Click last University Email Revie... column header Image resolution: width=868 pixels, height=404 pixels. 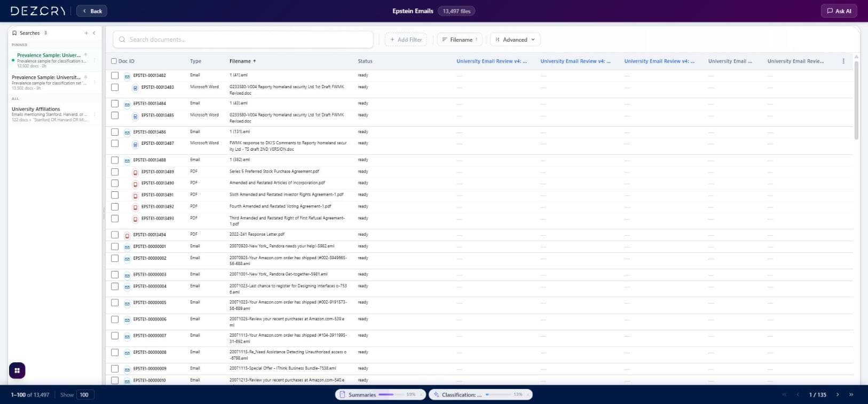(x=795, y=61)
